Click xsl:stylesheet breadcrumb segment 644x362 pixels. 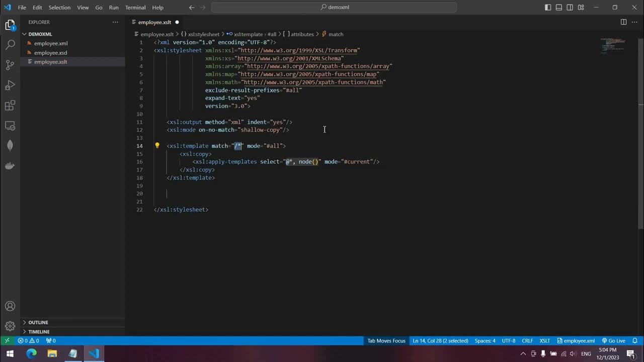pos(200,34)
